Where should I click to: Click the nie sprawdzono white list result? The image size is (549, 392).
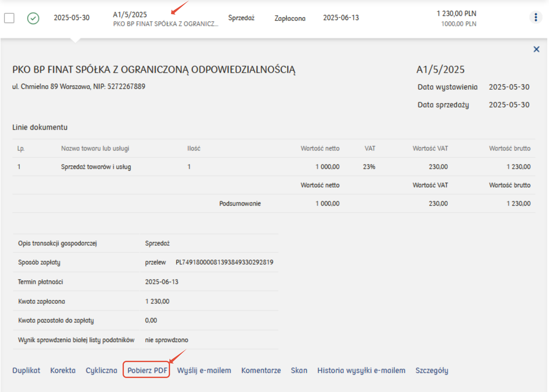pos(167,340)
